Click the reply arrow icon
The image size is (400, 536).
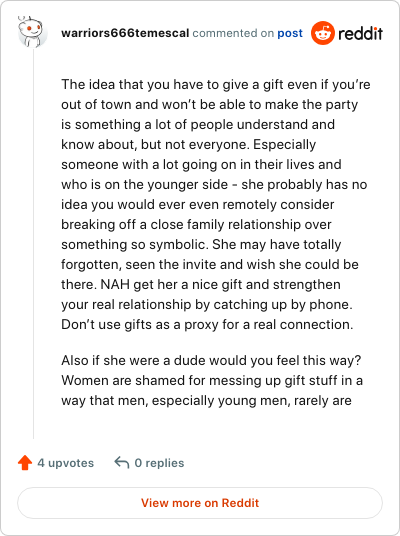pos(122,462)
